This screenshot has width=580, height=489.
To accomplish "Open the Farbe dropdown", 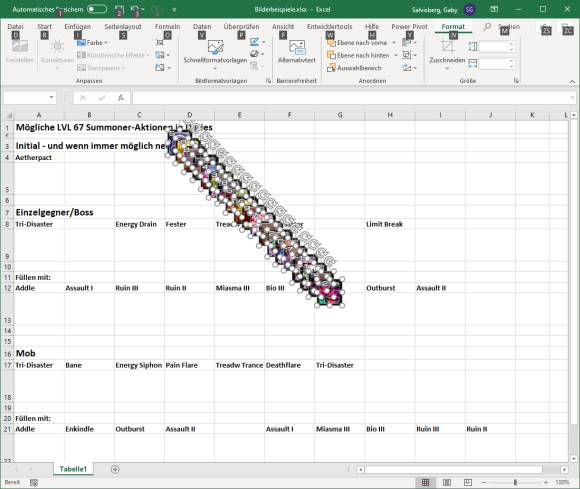I will click(x=92, y=43).
